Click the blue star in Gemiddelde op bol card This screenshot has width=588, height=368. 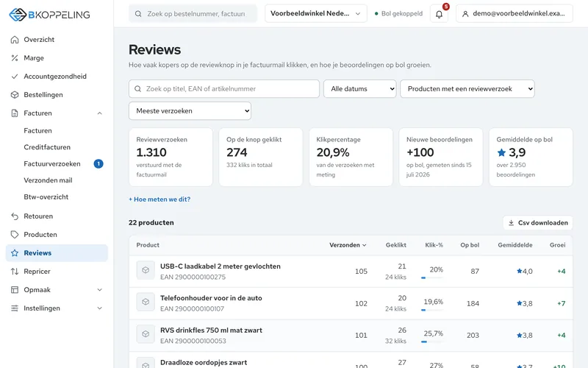click(501, 152)
